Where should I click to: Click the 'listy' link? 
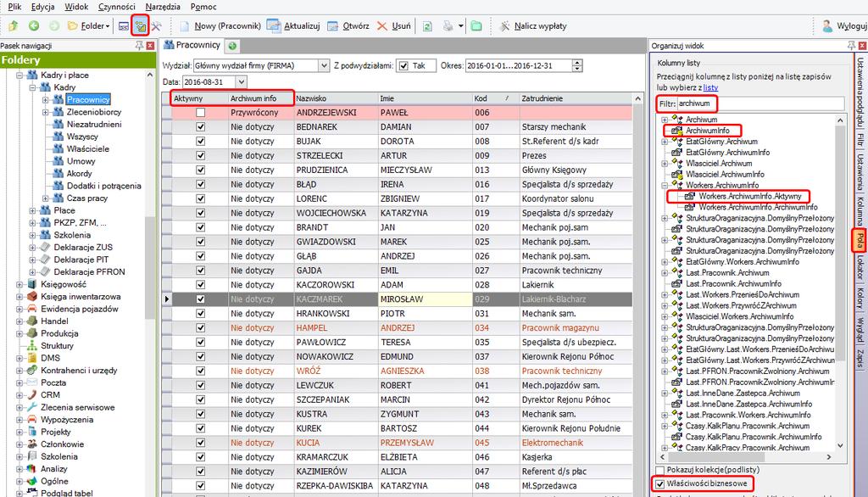point(710,87)
